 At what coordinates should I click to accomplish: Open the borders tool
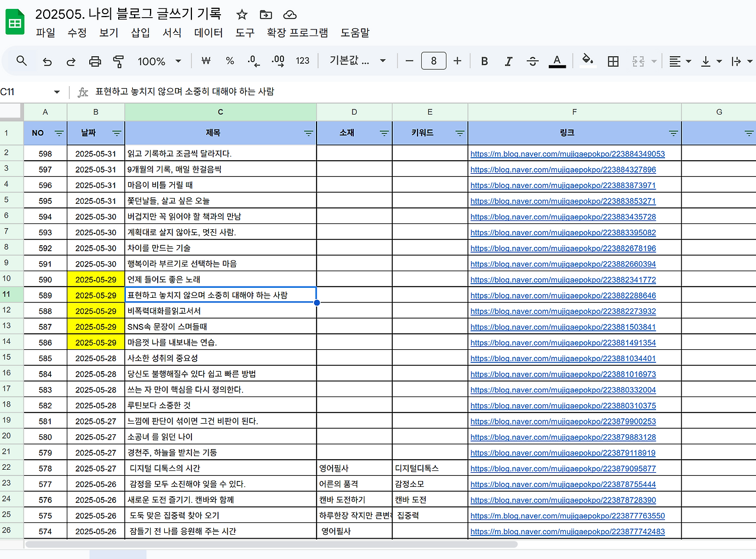pyautogui.click(x=612, y=60)
